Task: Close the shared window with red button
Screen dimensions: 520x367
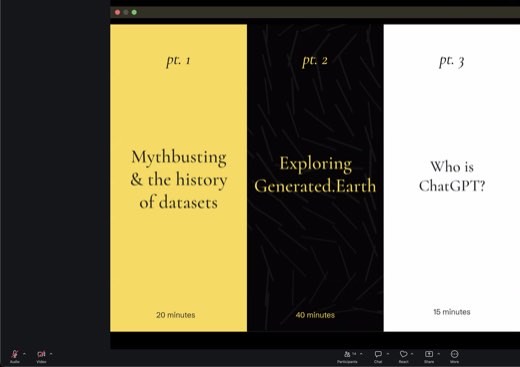Action: pyautogui.click(x=117, y=12)
